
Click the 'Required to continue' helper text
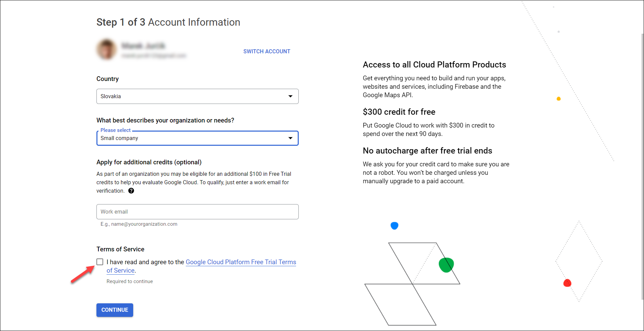[x=130, y=281]
